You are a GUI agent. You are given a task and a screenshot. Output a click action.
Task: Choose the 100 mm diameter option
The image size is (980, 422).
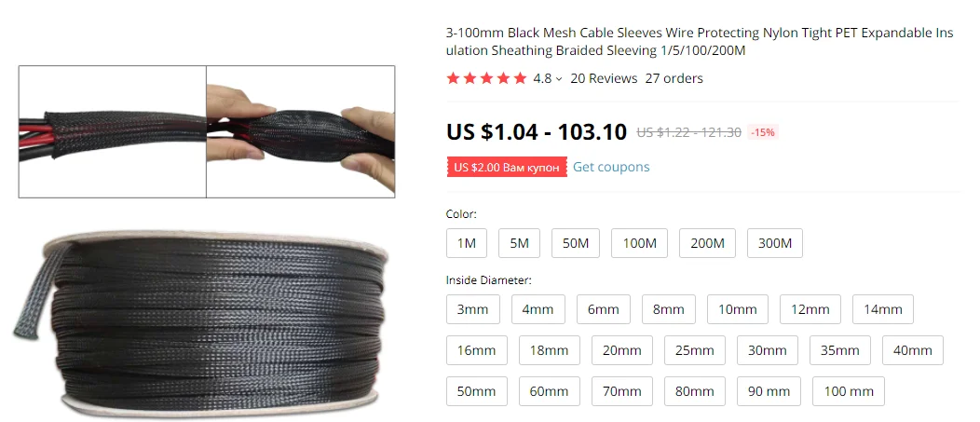tap(849, 391)
